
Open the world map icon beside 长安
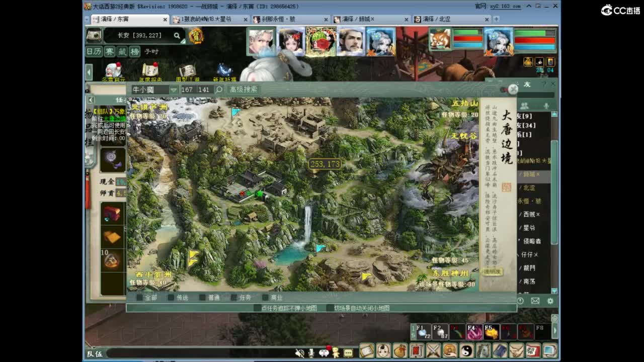tap(94, 35)
